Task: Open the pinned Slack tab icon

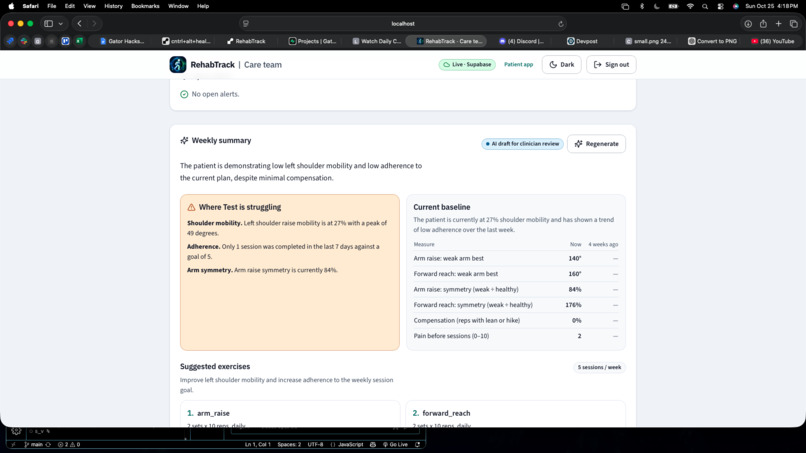Action: pos(24,41)
